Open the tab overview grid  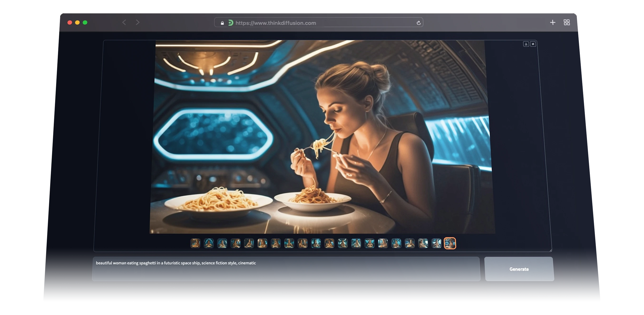tap(566, 23)
